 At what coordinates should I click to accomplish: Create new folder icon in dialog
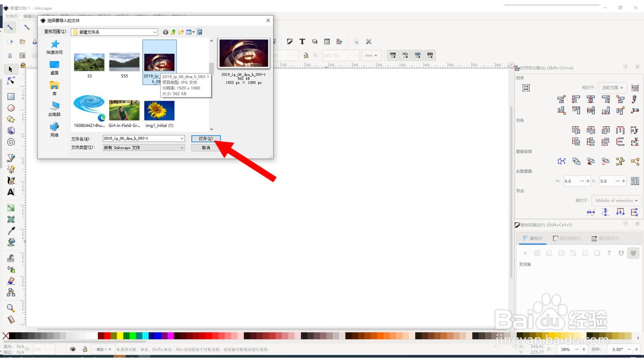pyautogui.click(x=181, y=32)
